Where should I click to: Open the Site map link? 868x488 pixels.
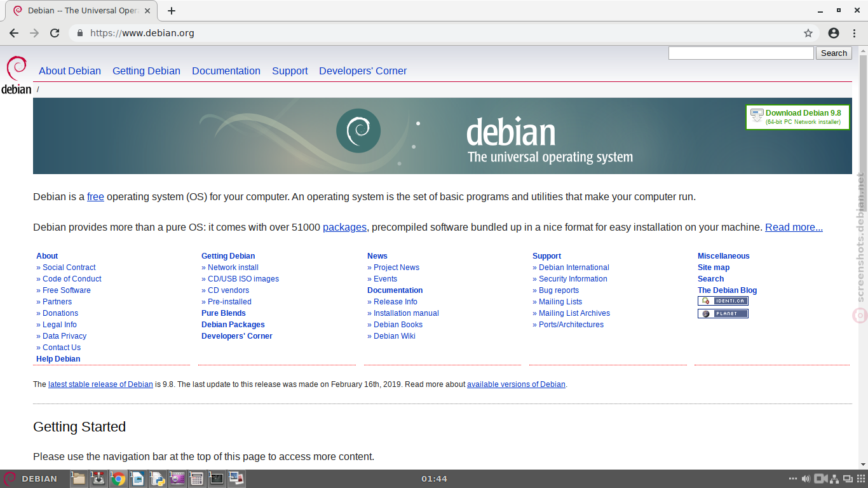click(x=714, y=268)
